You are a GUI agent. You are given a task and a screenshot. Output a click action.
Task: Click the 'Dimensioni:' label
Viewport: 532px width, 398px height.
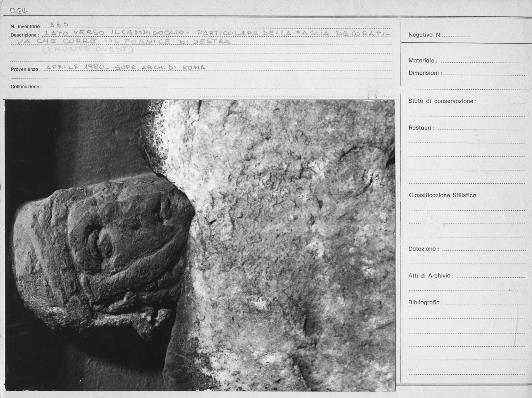425,73
